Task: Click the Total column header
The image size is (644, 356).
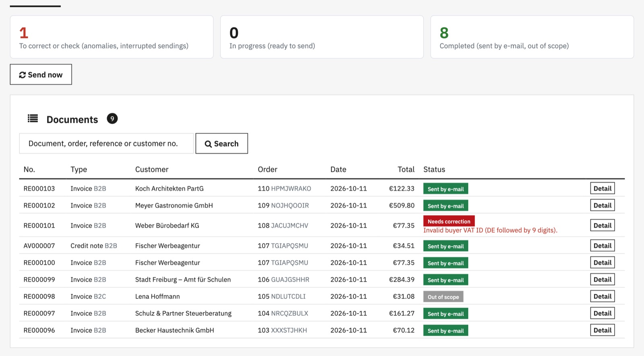Action: [406, 169]
